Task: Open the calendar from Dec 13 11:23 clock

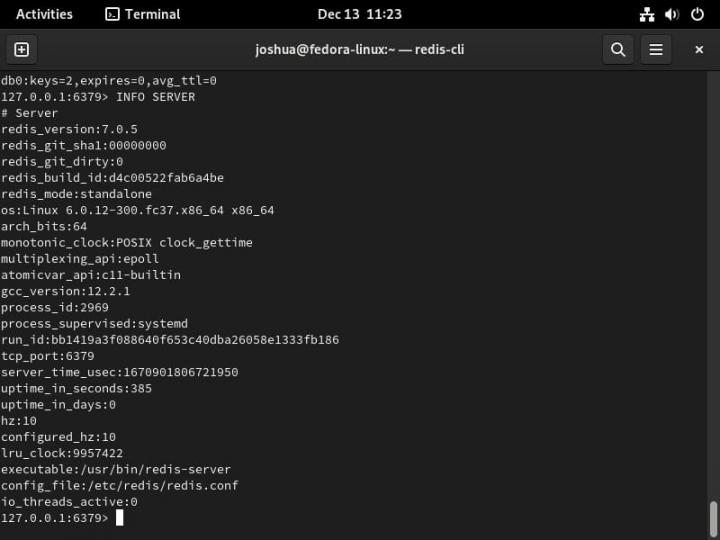Action: 359,14
